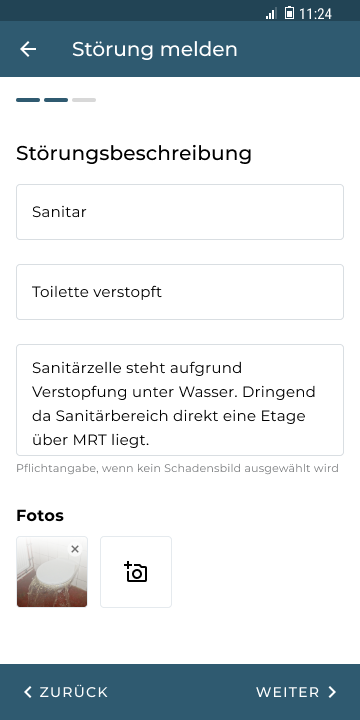Click the Fotos section label

(40, 516)
